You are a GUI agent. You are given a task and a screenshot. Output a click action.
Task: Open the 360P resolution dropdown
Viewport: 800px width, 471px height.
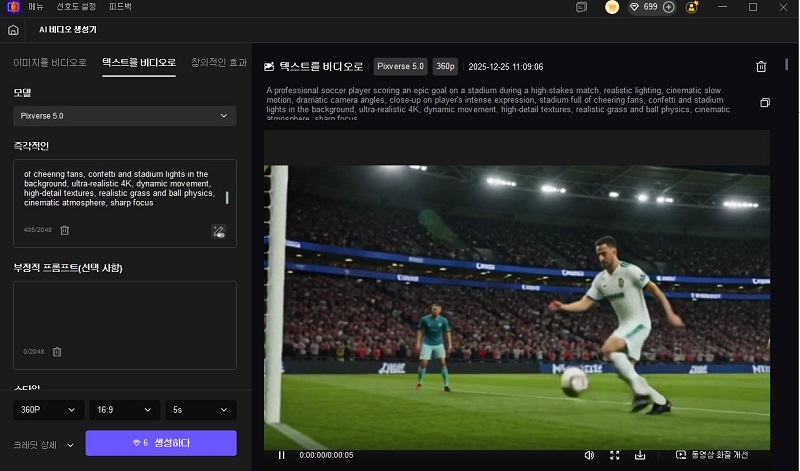(x=47, y=410)
